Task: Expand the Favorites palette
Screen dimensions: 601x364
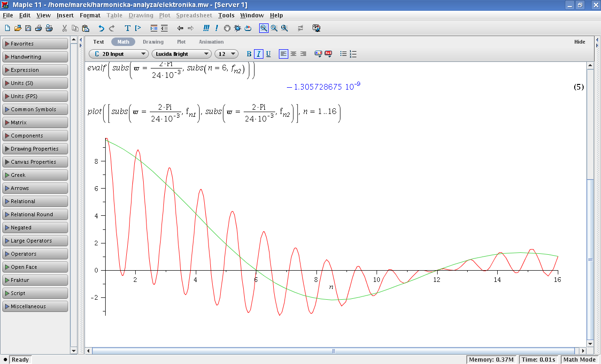Action: pos(35,44)
